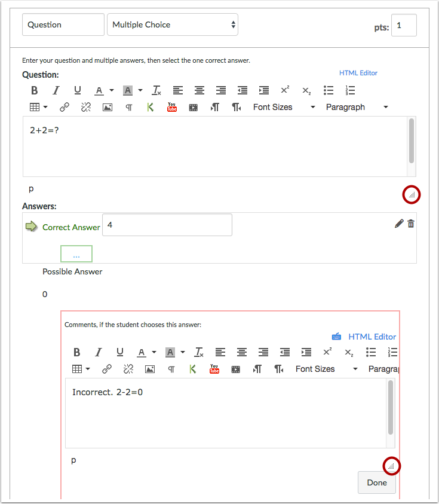The width and height of the screenshot is (439, 504).
Task: Apply text color in comments editor toolbar
Action: pos(142,353)
